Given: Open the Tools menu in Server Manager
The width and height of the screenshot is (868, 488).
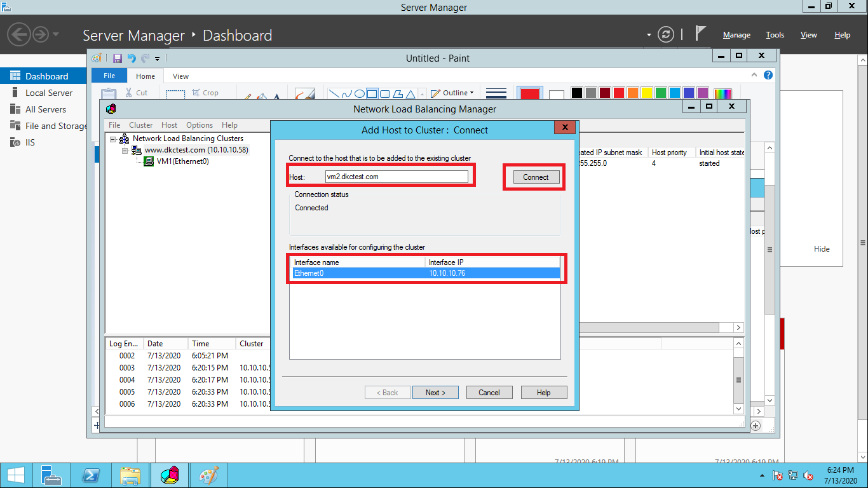Looking at the screenshot, I should (x=775, y=35).
